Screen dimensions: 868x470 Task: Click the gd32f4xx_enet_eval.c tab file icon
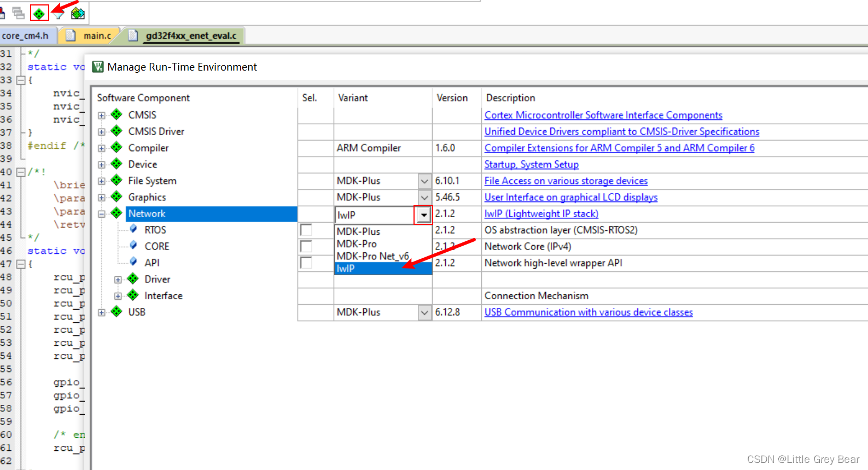click(x=133, y=36)
